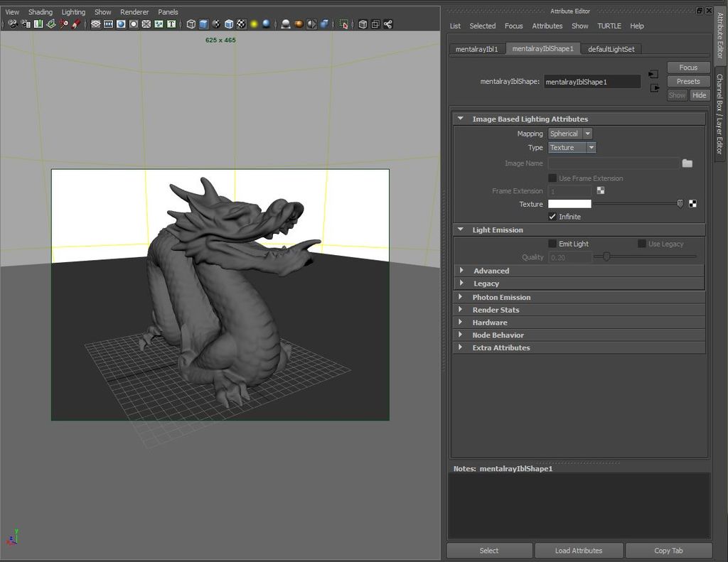Toggle the film gate icon

click(x=108, y=24)
